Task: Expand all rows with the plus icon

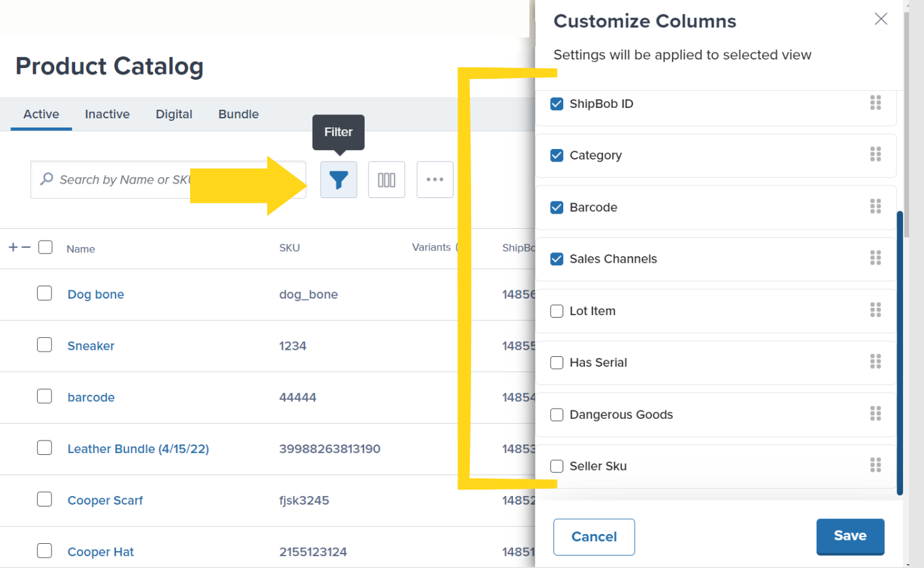Action: pyautogui.click(x=12, y=246)
